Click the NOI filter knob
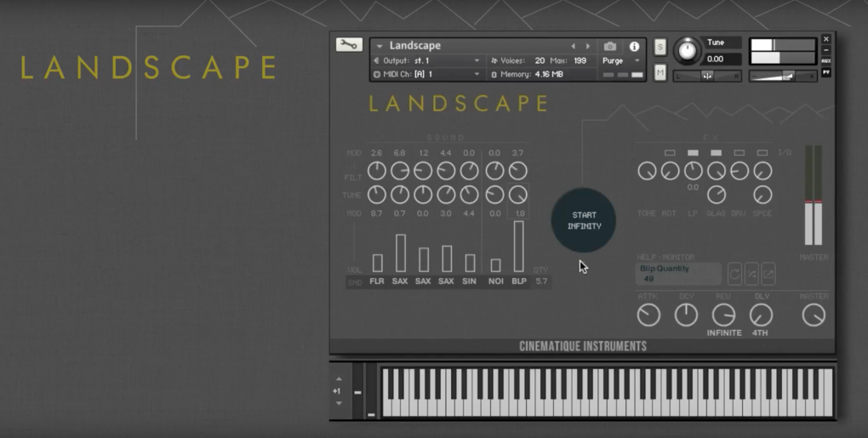 coord(495,171)
